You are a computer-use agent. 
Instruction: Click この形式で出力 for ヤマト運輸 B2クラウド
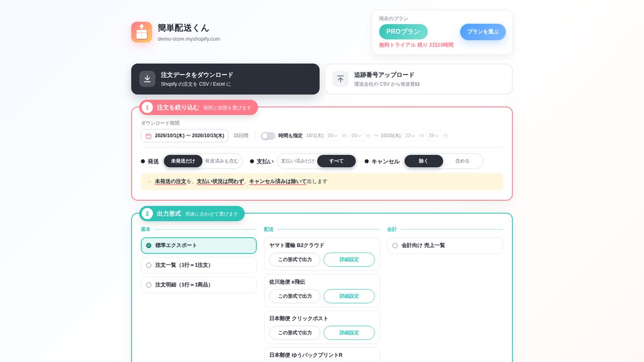coord(295,260)
